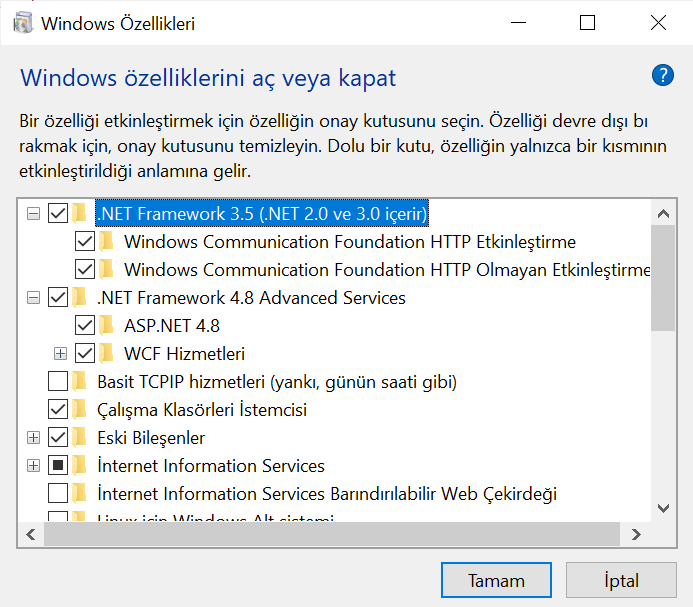Collapse the .NET Framework 3.5 tree node
The height and width of the screenshot is (607, 693).
tap(33, 214)
